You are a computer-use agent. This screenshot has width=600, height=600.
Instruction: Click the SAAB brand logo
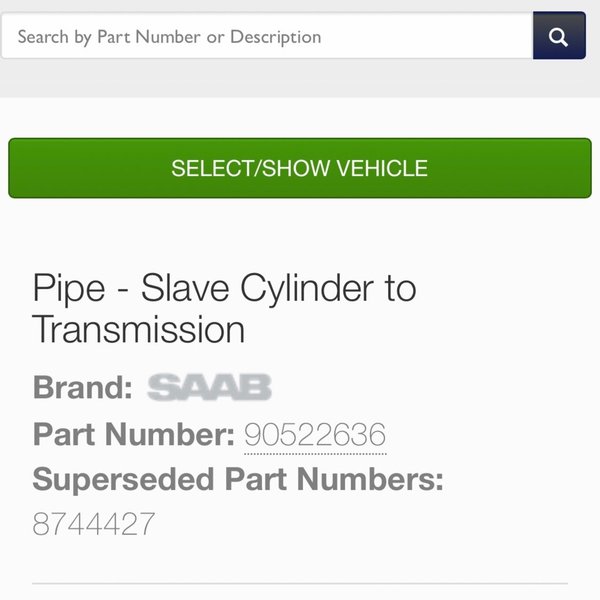[209, 388]
